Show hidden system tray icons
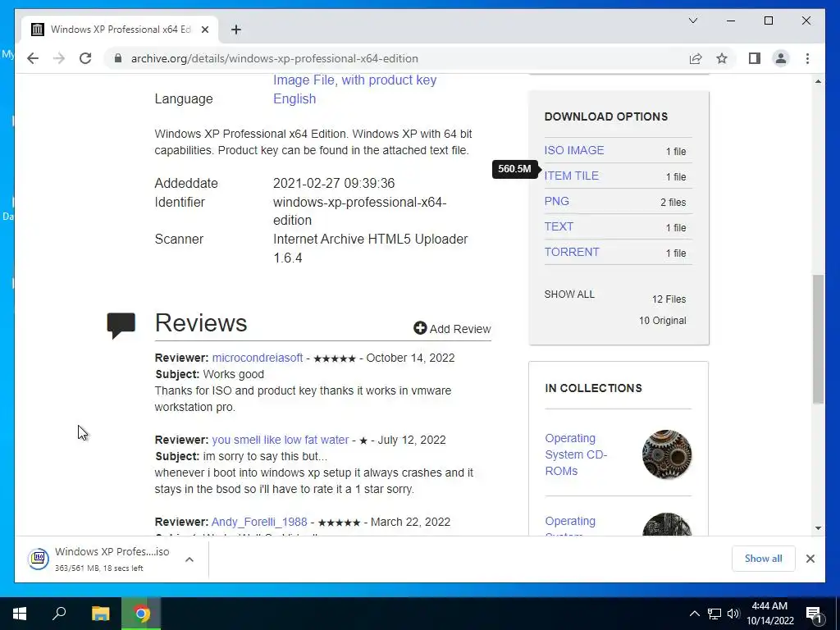The height and width of the screenshot is (630, 840). click(x=694, y=614)
